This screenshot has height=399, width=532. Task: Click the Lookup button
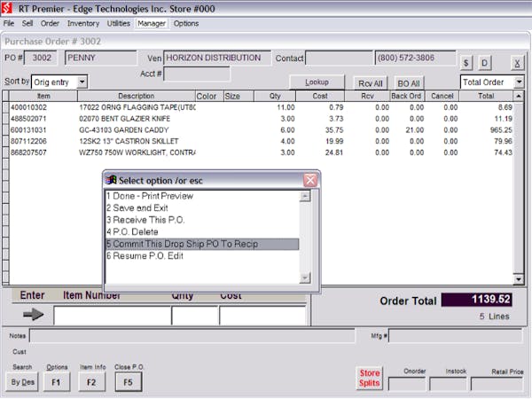[x=317, y=82]
